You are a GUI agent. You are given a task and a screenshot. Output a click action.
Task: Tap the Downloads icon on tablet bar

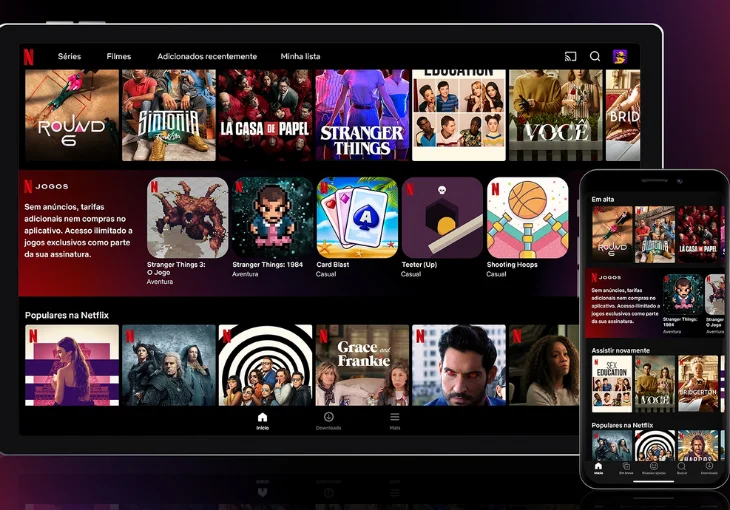(x=328, y=417)
